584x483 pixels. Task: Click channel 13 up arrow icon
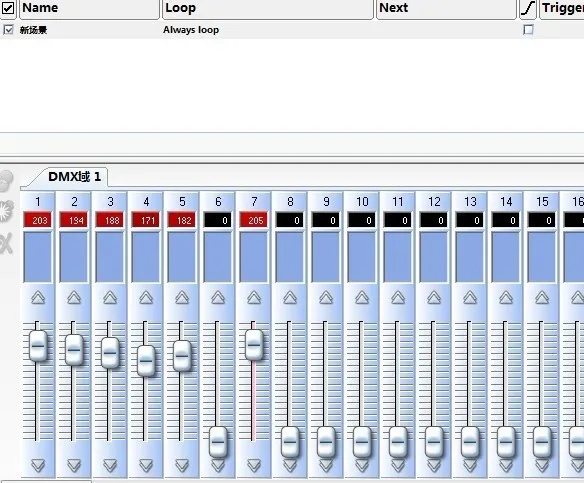pyautogui.click(x=470, y=298)
